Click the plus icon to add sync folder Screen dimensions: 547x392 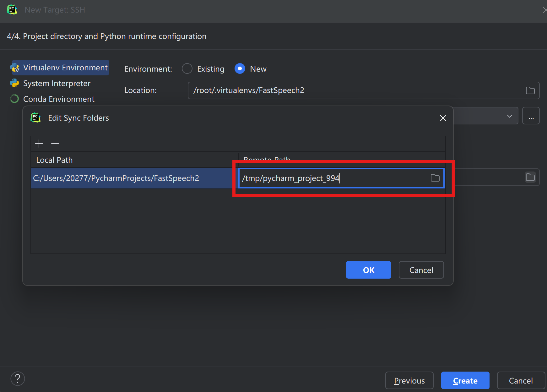[x=39, y=144]
